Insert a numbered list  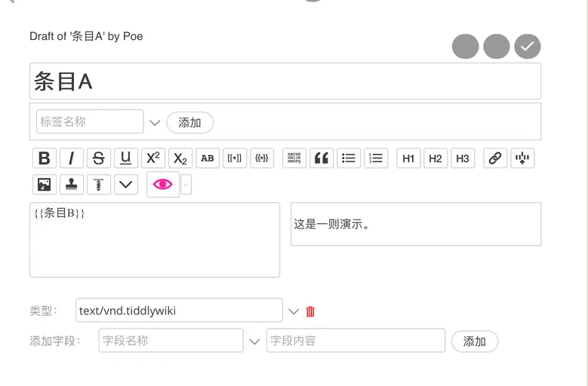tap(376, 158)
